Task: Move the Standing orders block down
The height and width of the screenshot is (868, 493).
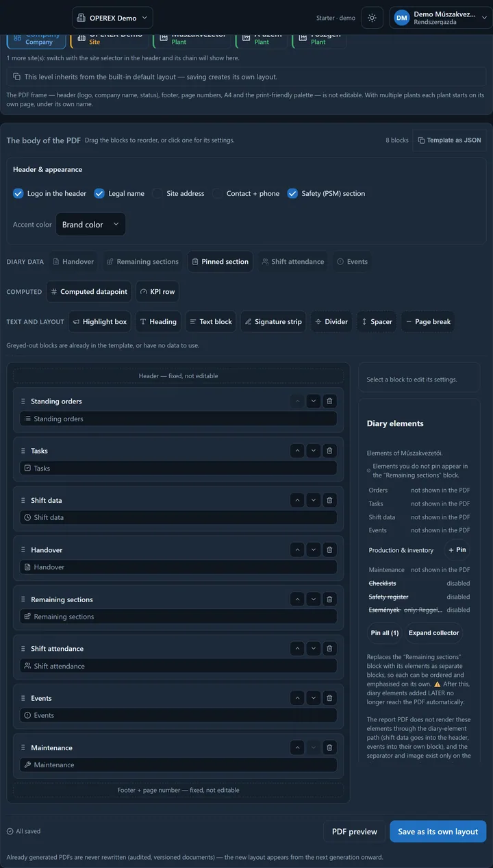Action: coord(313,401)
